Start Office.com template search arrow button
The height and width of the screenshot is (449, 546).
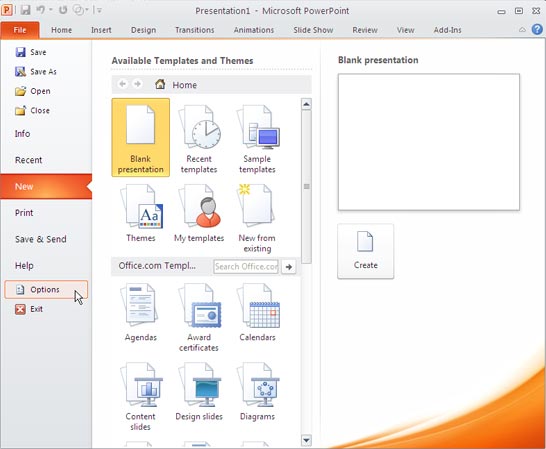click(x=289, y=267)
